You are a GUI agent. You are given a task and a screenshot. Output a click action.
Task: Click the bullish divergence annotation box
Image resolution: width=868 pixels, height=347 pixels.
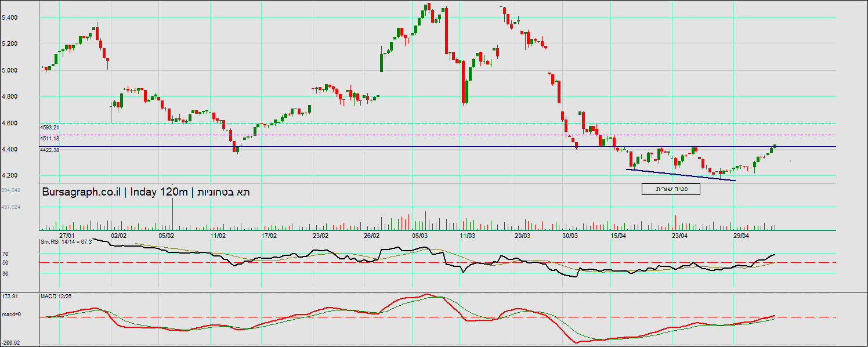point(671,189)
